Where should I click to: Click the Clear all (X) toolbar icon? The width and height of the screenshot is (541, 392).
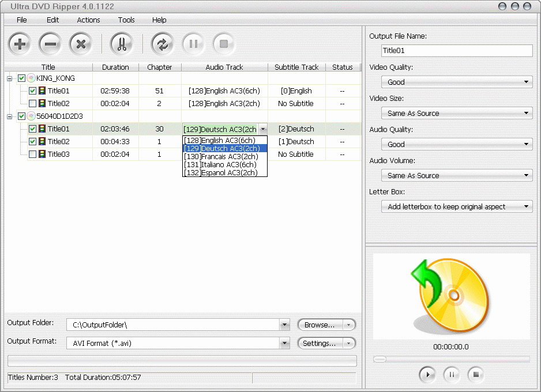81,44
